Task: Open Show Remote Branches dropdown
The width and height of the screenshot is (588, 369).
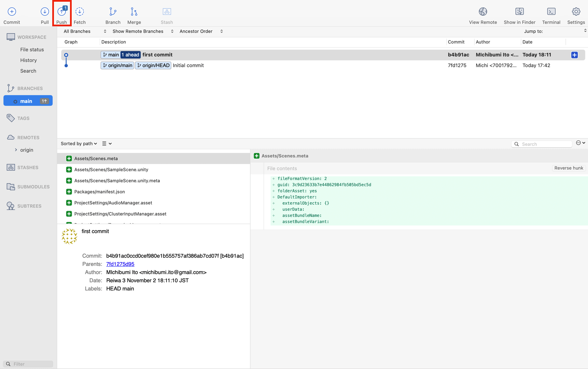Action: click(x=143, y=31)
